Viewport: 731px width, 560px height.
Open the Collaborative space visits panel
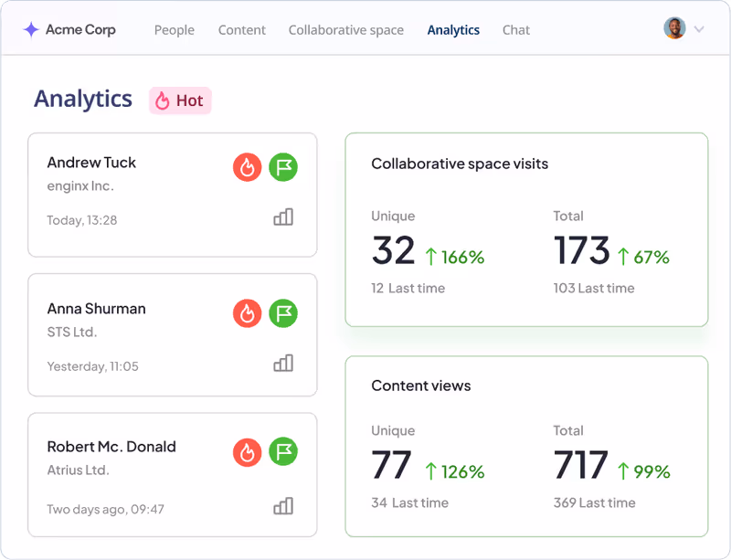click(527, 228)
